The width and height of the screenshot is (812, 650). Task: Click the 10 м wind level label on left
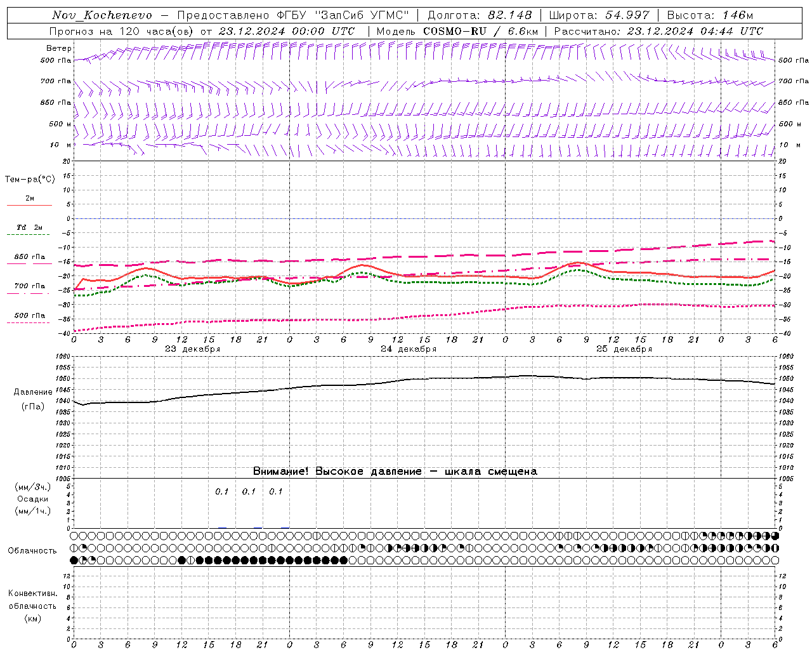[x=60, y=145]
